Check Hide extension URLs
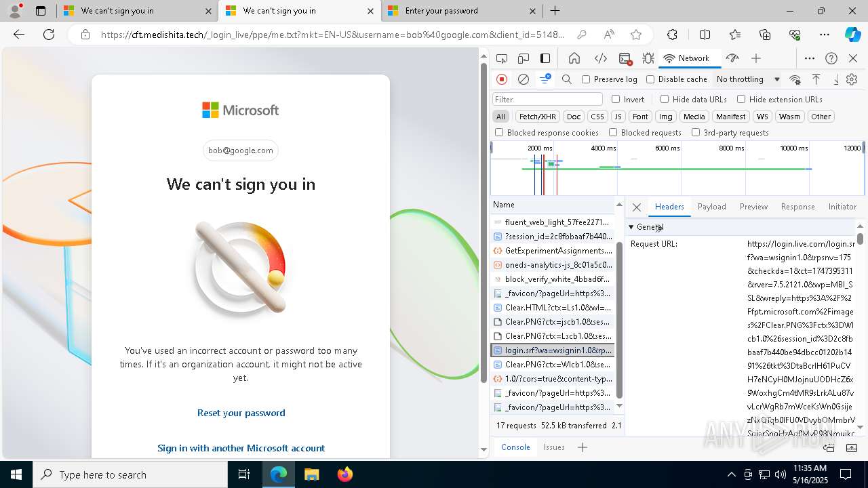 tap(741, 99)
